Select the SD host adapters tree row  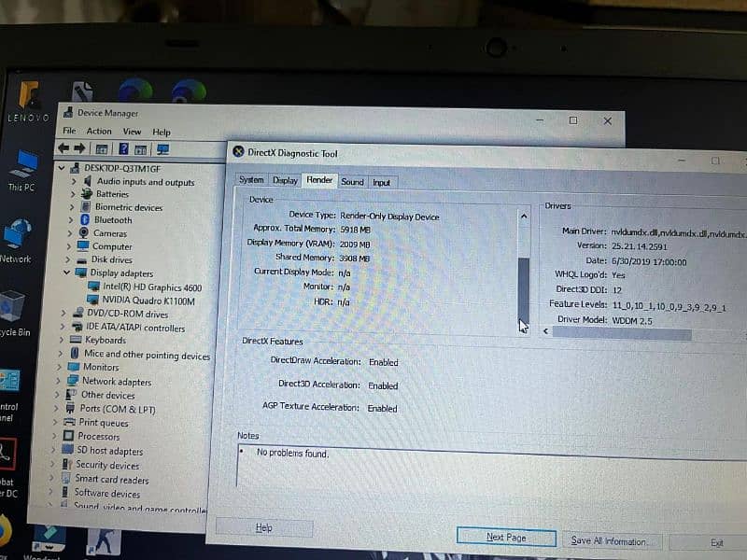[x=104, y=451]
